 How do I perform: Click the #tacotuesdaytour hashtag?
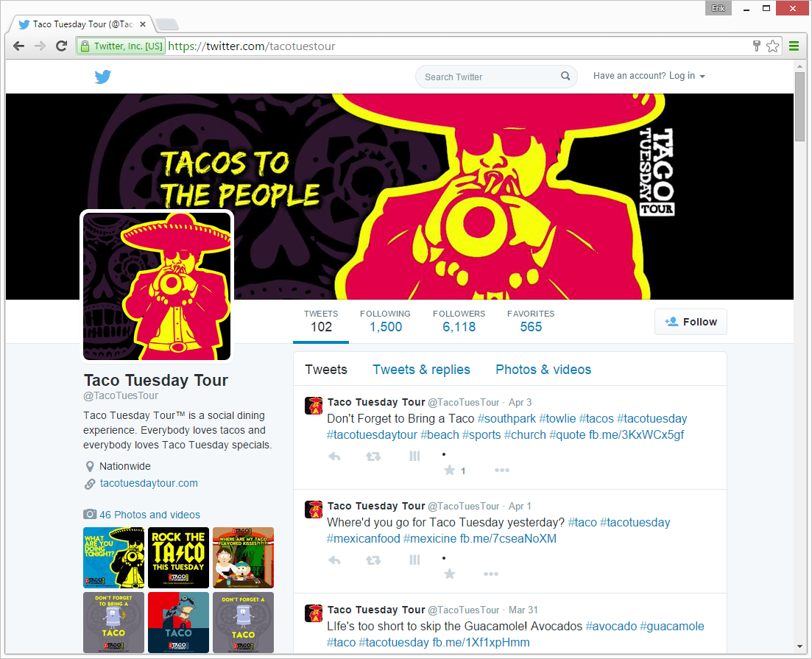pyautogui.click(x=372, y=434)
